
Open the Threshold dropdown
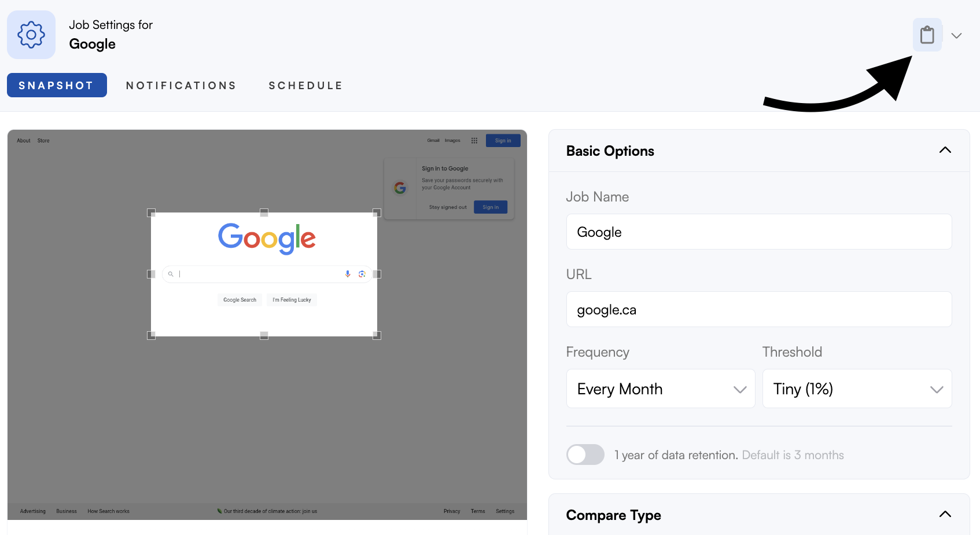(857, 389)
